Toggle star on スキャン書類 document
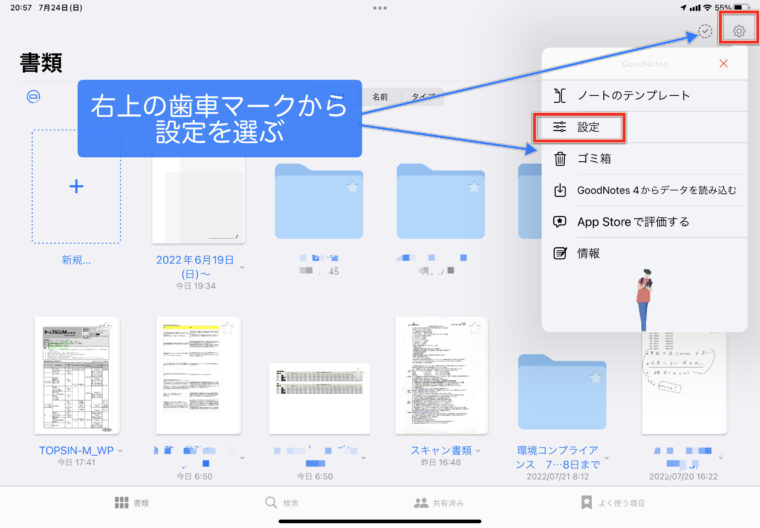760x528 pixels. coord(475,329)
